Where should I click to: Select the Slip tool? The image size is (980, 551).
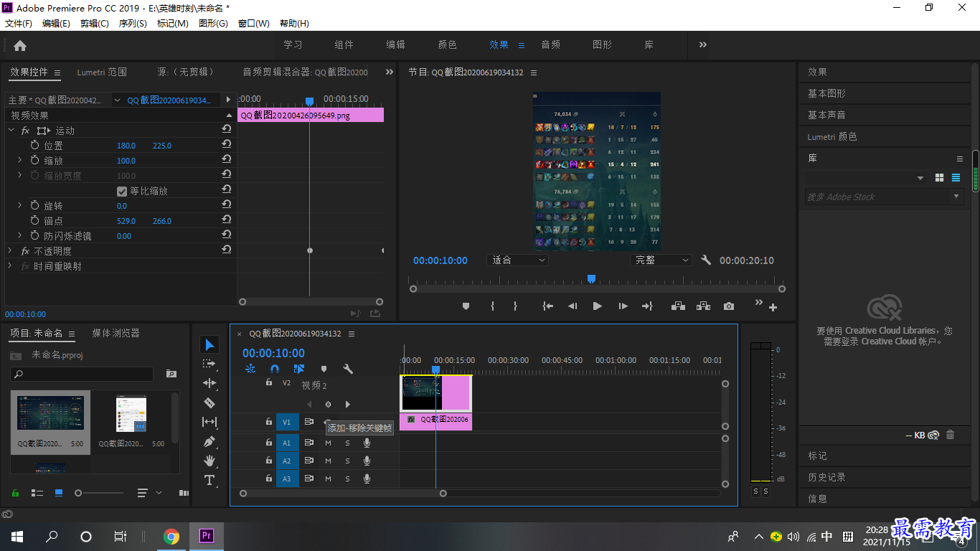pyautogui.click(x=209, y=422)
